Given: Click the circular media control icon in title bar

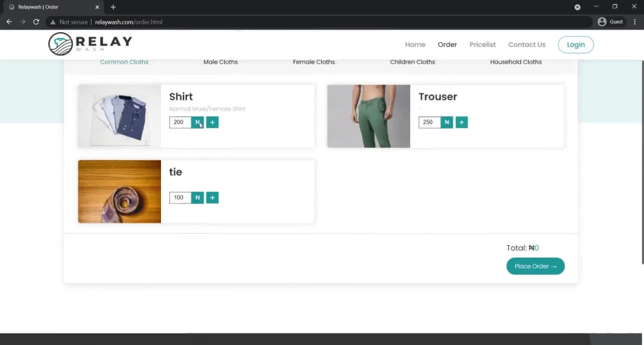Looking at the screenshot, I should (578, 7).
